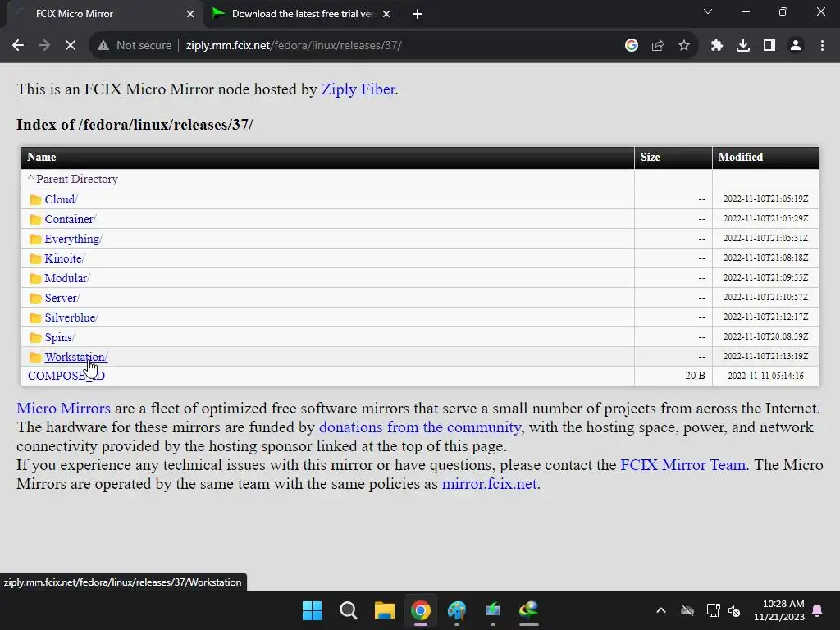
Task: Open the notification bell icon
Action: (818, 610)
